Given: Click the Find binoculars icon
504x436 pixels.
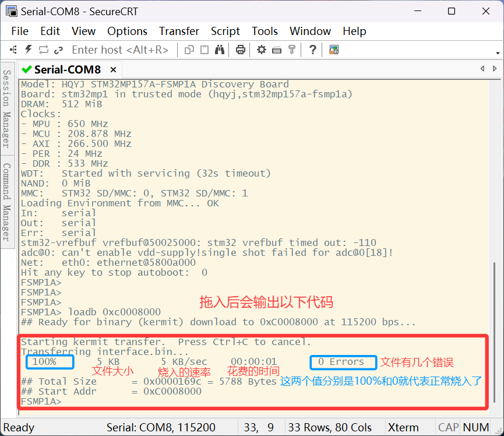Looking at the screenshot, I should tap(220, 50).
